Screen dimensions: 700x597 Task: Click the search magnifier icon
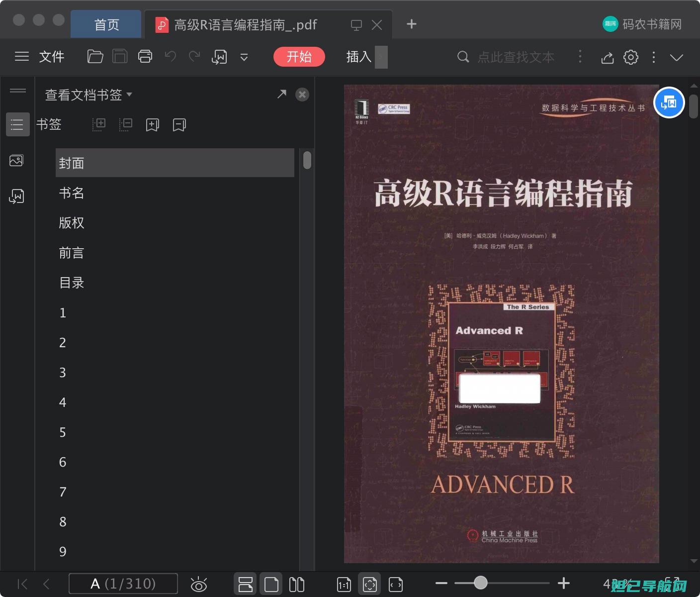pyautogui.click(x=463, y=57)
